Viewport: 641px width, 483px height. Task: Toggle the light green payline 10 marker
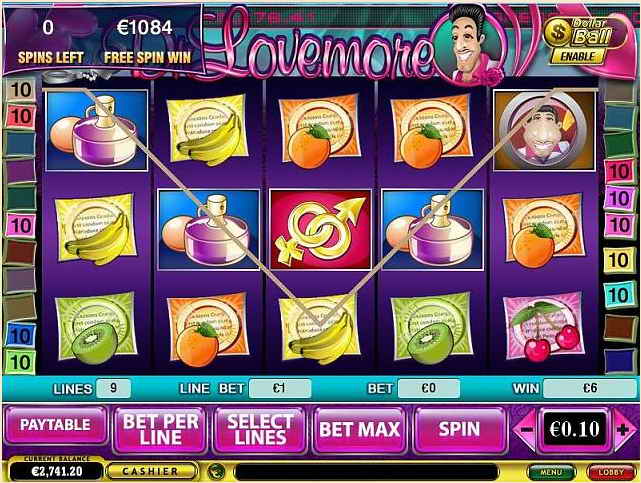point(20,362)
